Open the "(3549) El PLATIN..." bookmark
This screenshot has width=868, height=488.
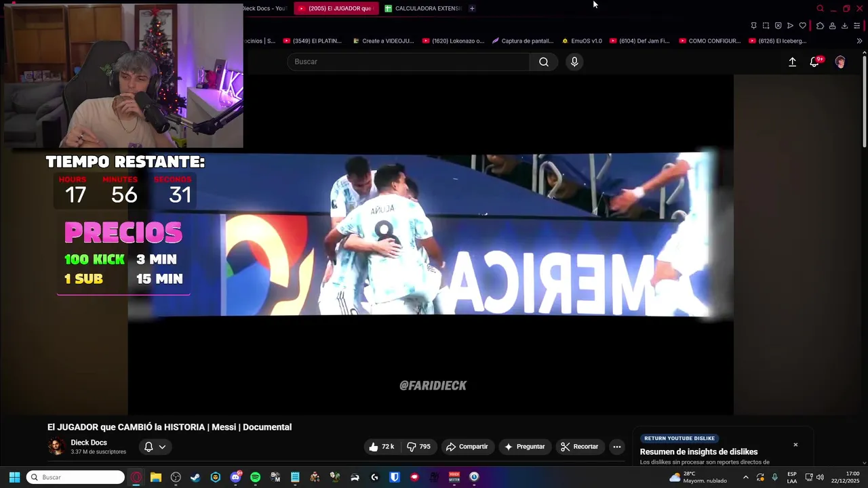tap(312, 41)
